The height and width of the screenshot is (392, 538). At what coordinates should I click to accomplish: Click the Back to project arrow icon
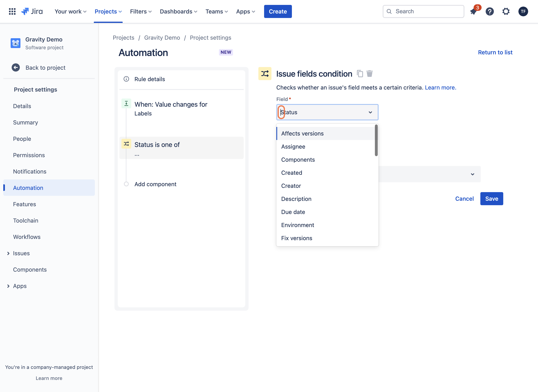16,68
